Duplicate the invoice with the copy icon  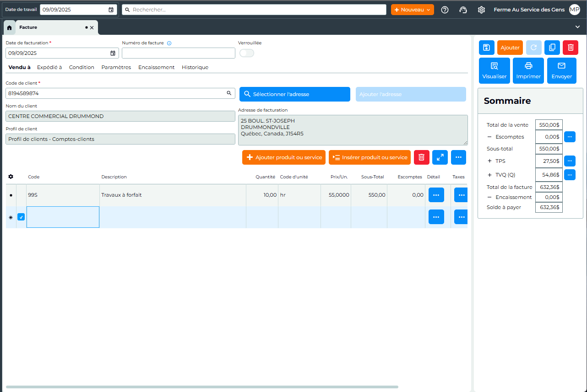coord(552,48)
